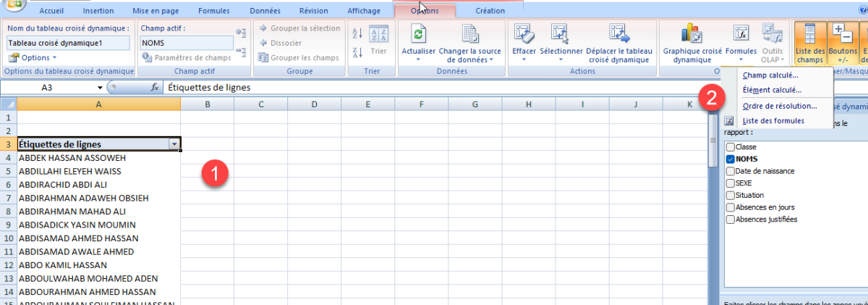Click Grouper les champs

[297, 58]
